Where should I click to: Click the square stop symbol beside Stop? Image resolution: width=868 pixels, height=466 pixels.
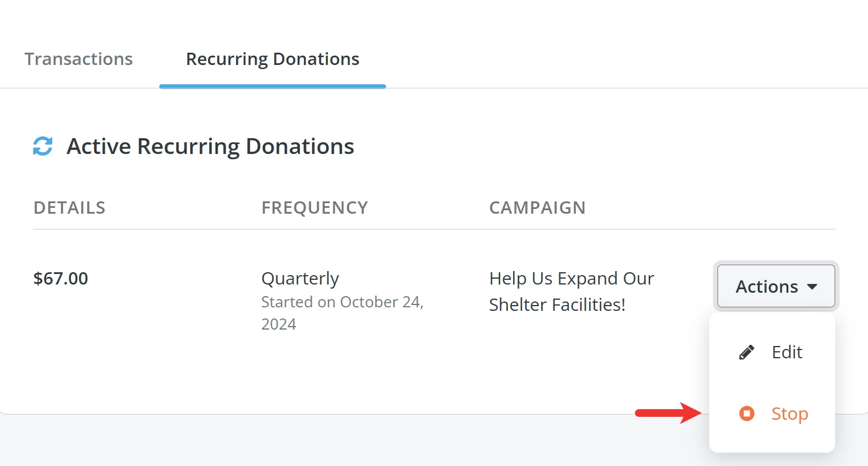[x=747, y=413]
